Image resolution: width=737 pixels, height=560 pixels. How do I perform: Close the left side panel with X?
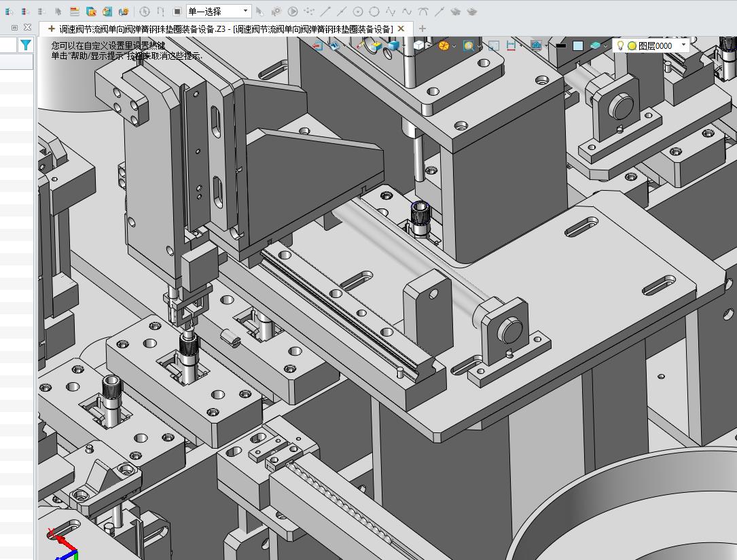[27, 27]
